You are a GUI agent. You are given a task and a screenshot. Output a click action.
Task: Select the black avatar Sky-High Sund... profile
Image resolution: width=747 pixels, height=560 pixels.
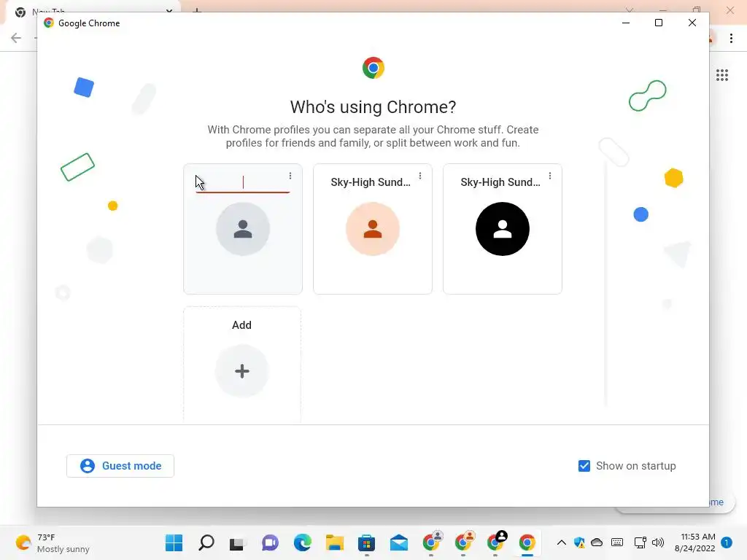point(502,228)
